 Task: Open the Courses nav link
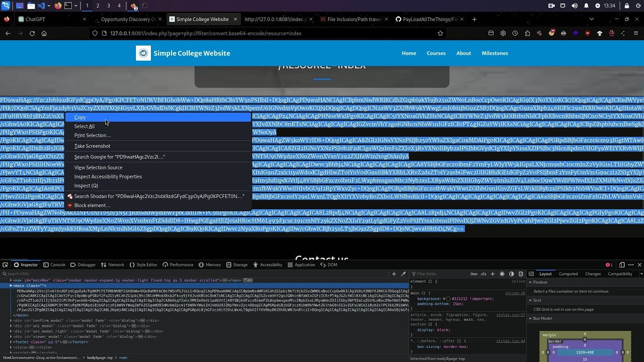click(x=436, y=53)
